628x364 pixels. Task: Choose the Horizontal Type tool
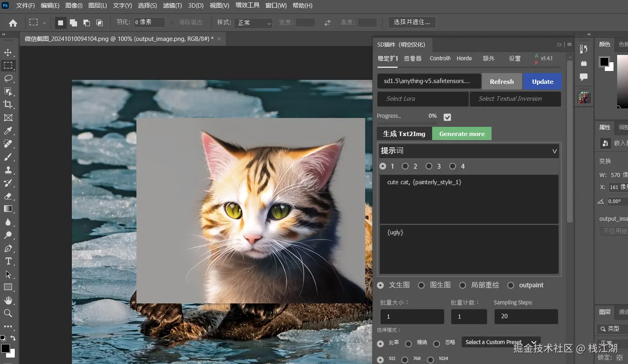point(8,261)
